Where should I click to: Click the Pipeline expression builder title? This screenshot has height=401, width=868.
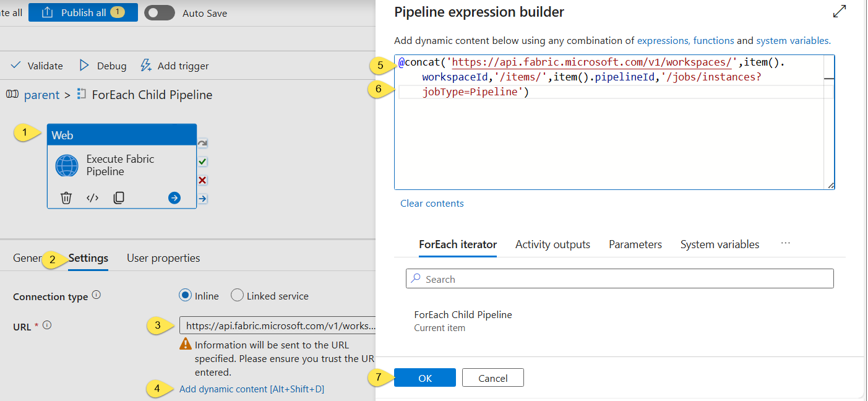[479, 12]
